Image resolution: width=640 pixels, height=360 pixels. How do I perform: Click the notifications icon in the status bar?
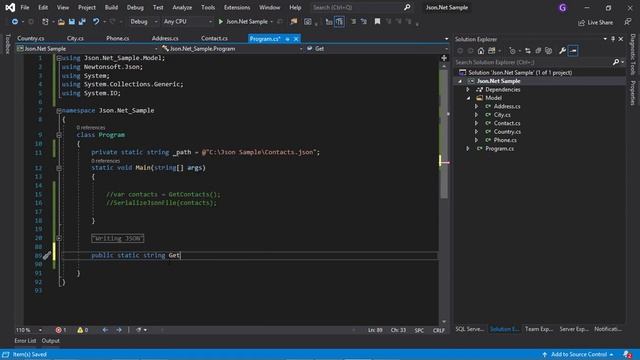click(627, 354)
